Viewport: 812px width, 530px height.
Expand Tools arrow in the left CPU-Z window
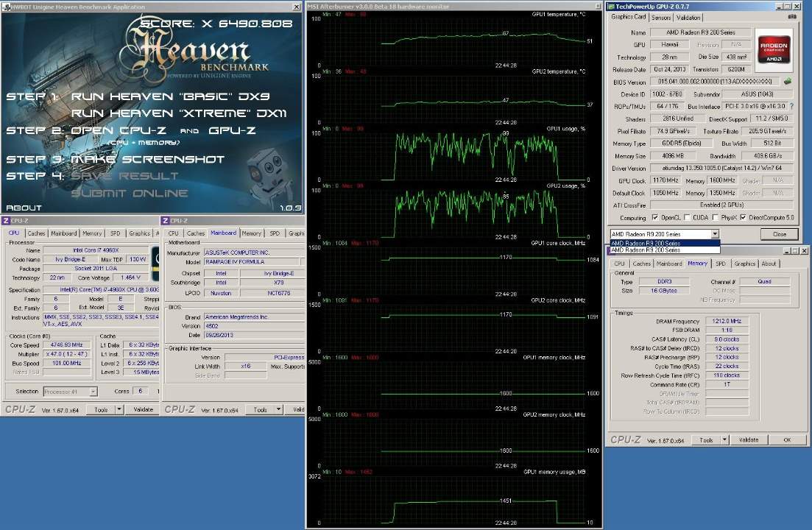(x=119, y=409)
